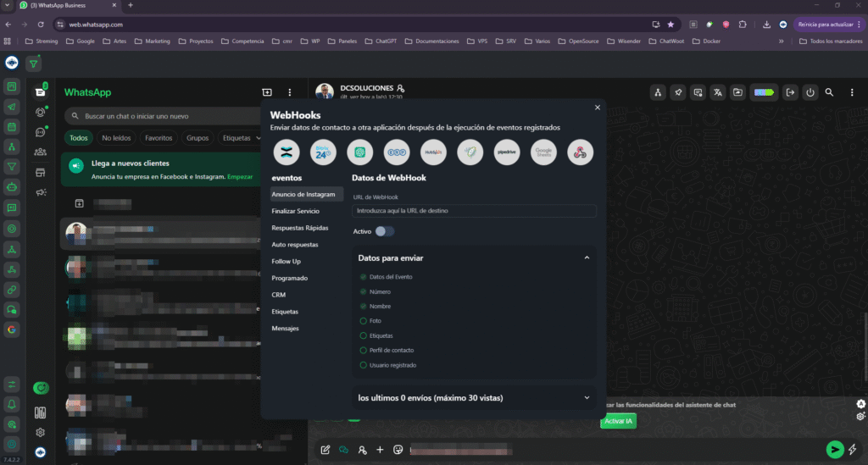Choose the ChatGPT integration icon
The width and height of the screenshot is (868, 465).
[359, 152]
